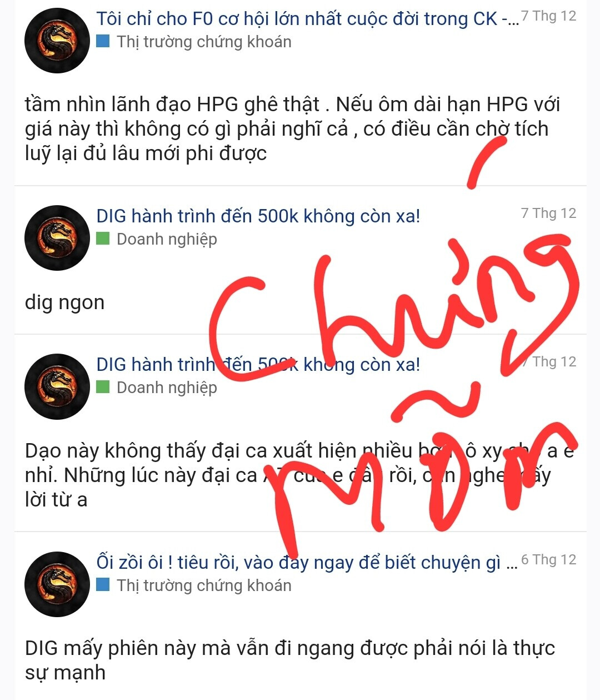Click the "6 Thg 12" date on the last post
This screenshot has width=600, height=700.
point(548,559)
